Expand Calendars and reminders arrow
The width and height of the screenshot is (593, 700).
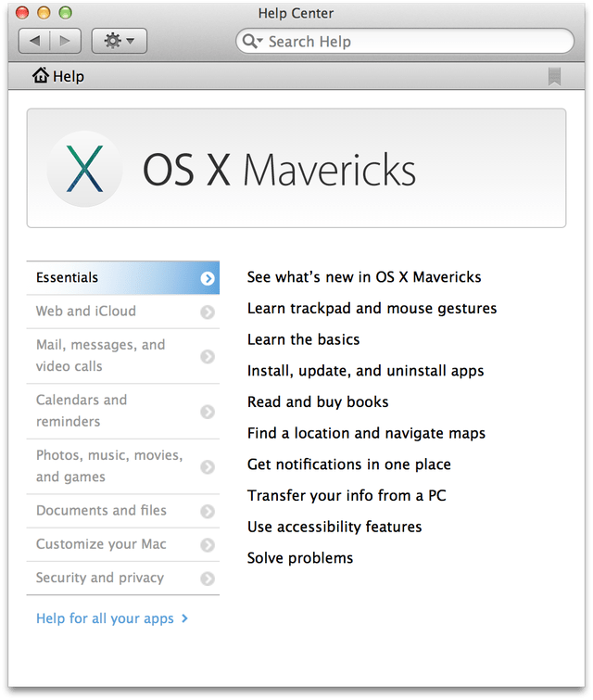click(x=208, y=412)
